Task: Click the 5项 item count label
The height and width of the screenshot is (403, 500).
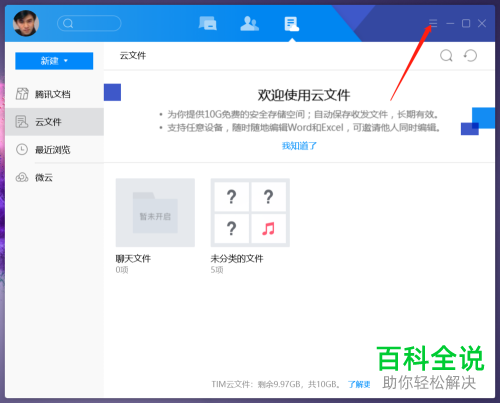Action: [217, 270]
